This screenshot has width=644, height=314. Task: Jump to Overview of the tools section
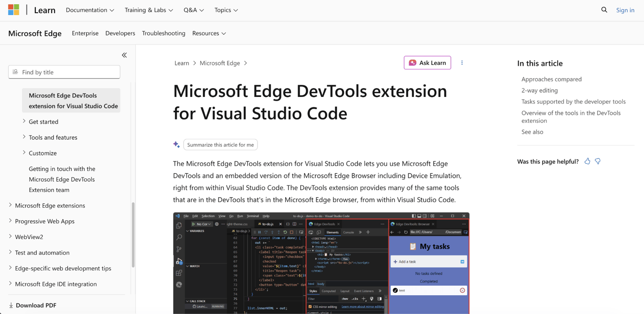click(571, 117)
